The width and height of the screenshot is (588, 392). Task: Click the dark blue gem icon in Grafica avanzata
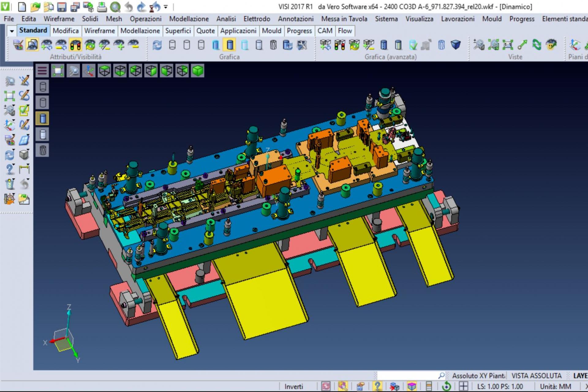point(456,45)
